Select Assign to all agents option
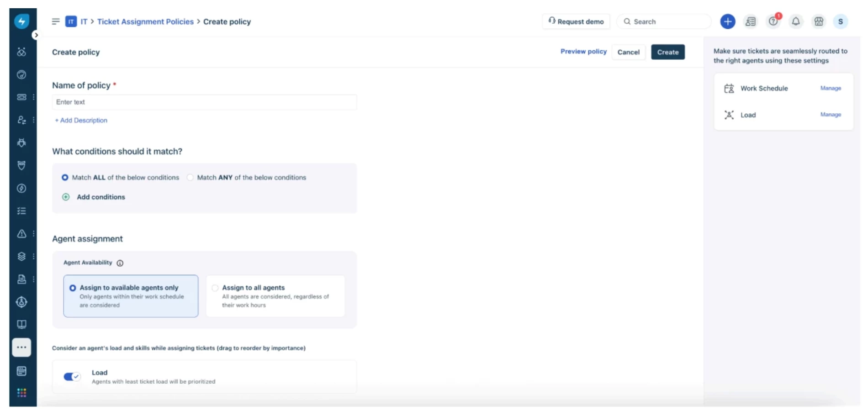The image size is (868, 411). pyautogui.click(x=275, y=296)
